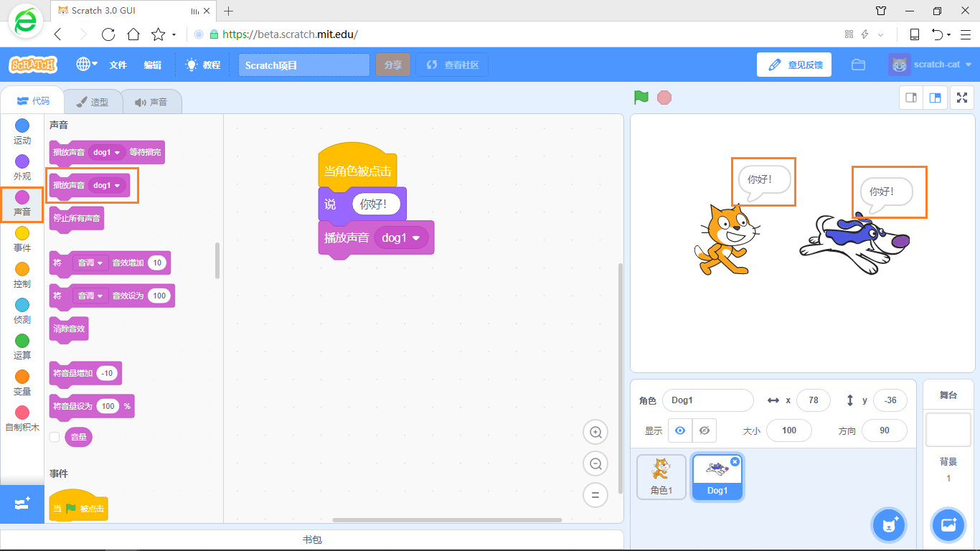Click the y position field -36

pyautogui.click(x=890, y=400)
